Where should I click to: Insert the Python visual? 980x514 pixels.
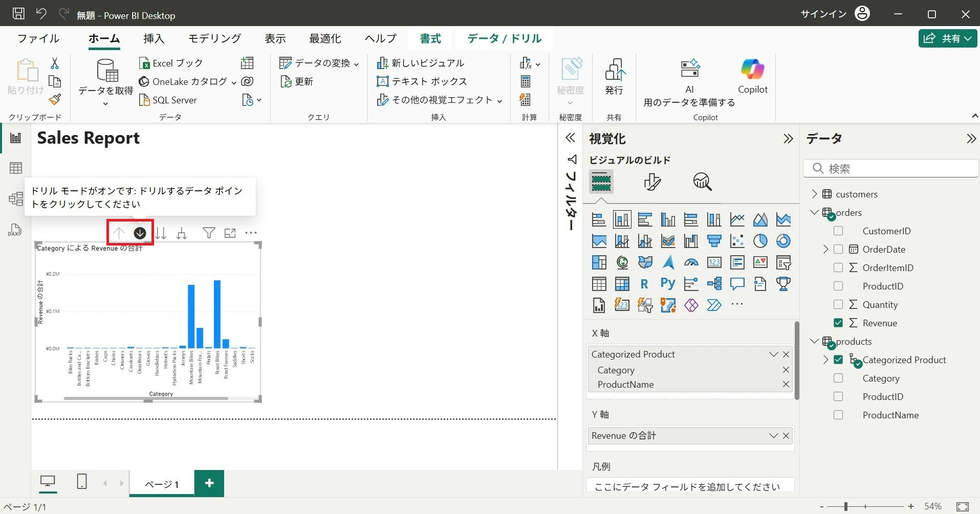click(x=668, y=284)
